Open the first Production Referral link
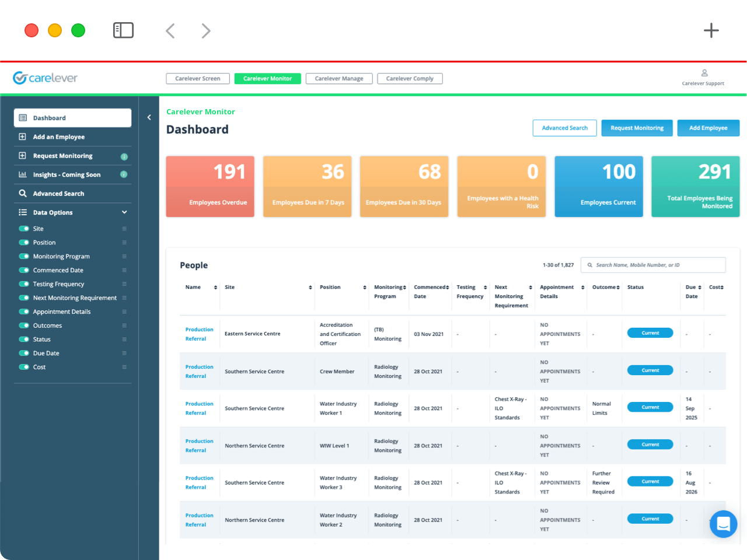The image size is (747, 560). 200,334
